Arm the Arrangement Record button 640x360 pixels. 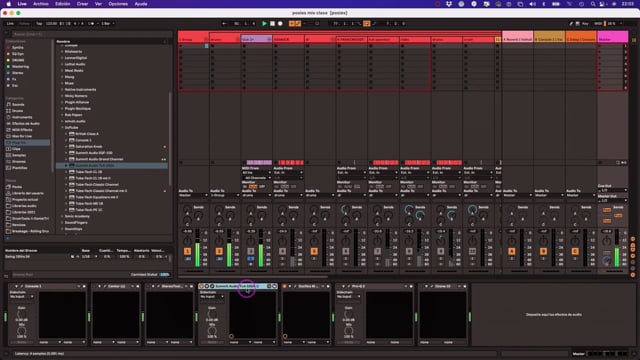tap(280, 24)
